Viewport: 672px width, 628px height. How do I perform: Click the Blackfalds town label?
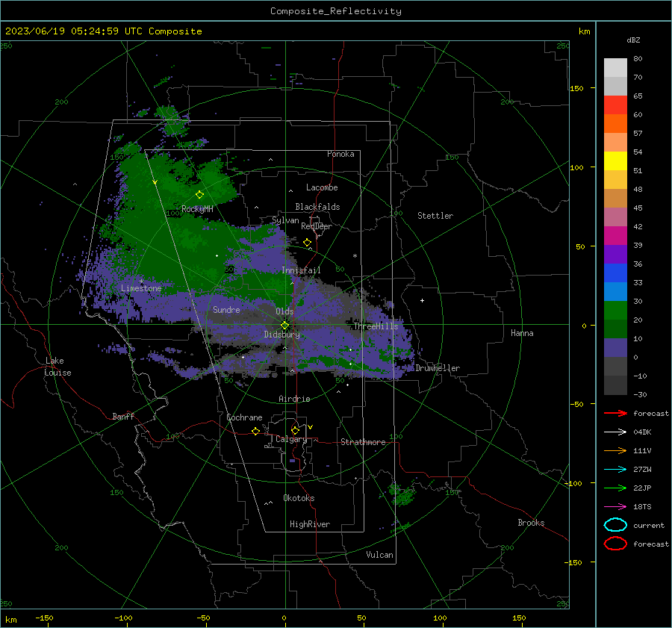317,207
